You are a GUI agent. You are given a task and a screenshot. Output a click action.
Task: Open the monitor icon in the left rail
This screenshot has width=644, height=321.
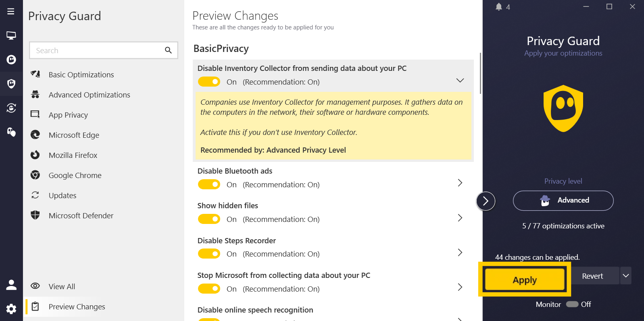coord(11,35)
